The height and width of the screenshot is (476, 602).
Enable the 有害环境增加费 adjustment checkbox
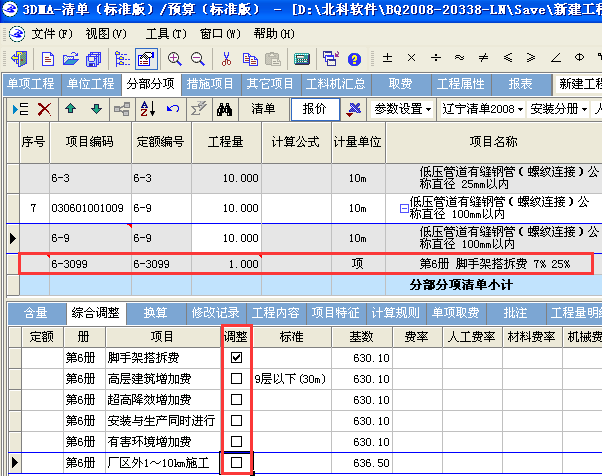click(236, 441)
